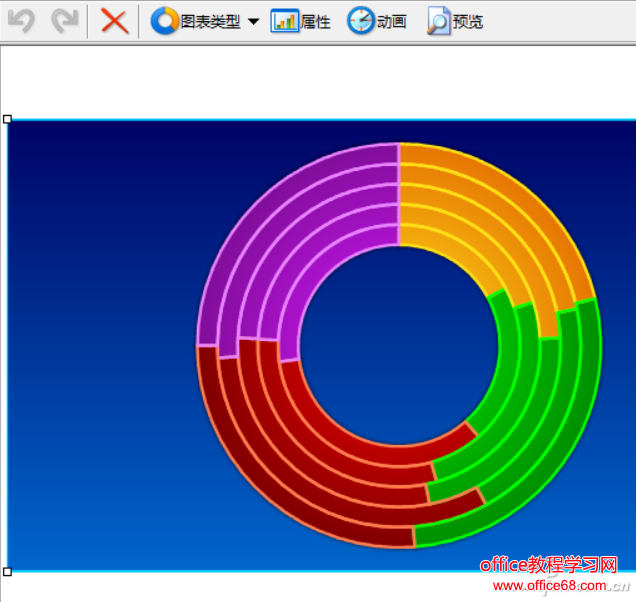This screenshot has width=636, height=602.
Task: Click the 预览 preview button
Action: [455, 21]
